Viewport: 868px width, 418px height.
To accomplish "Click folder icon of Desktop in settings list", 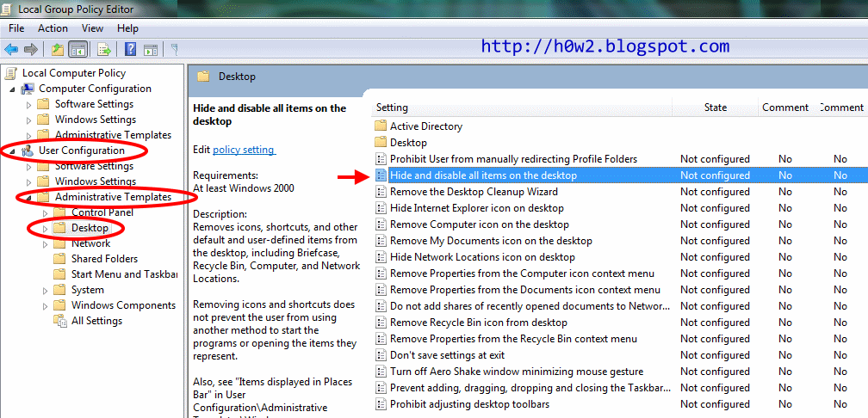I will click(x=381, y=143).
